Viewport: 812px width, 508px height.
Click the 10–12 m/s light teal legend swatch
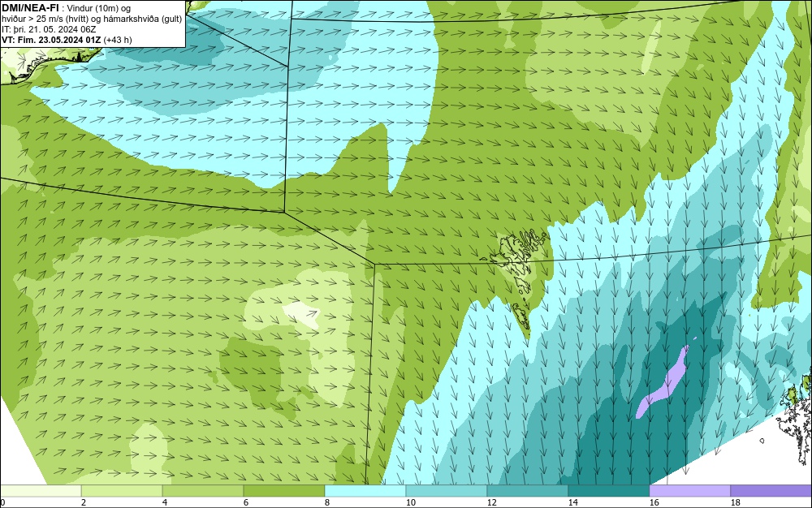[447, 491]
